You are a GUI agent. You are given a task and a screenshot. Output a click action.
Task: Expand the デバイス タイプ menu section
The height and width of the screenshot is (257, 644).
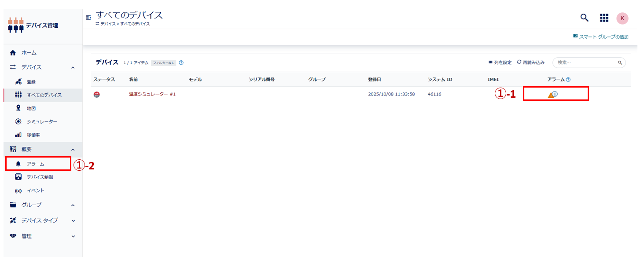point(73,220)
